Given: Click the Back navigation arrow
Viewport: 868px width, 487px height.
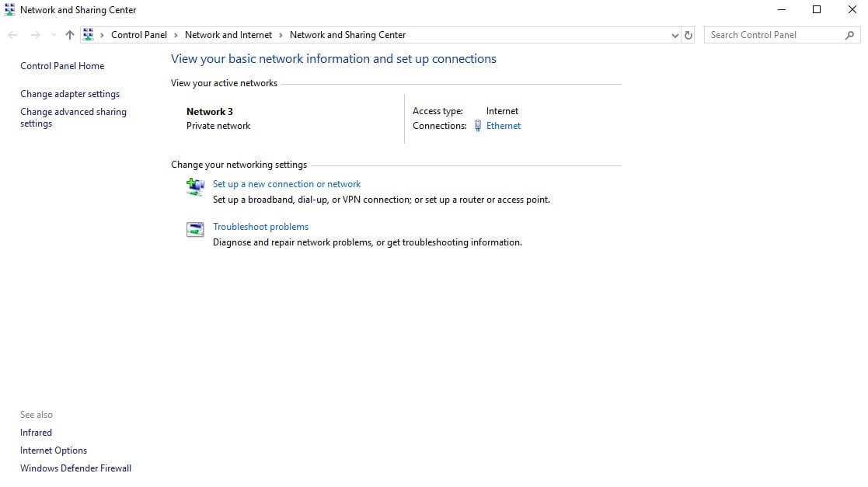Looking at the screenshot, I should 12,34.
